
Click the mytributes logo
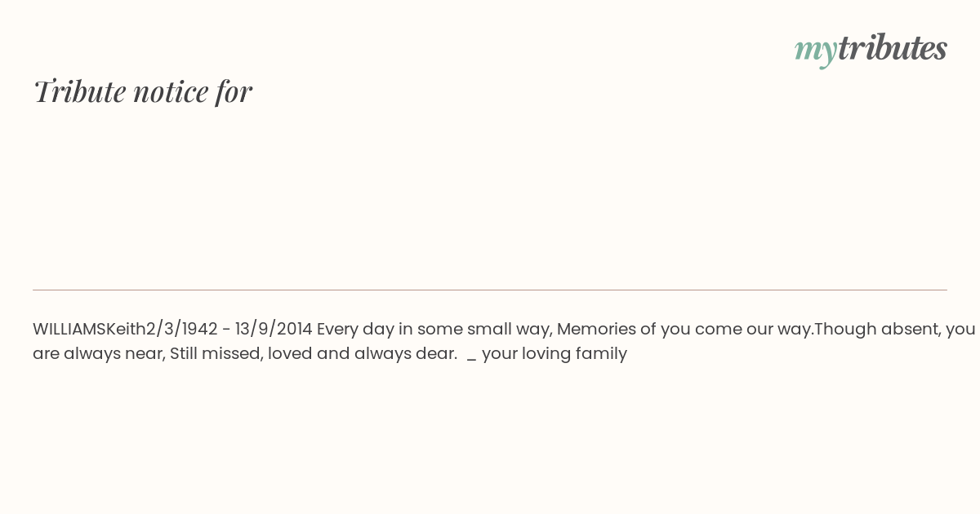[871, 49]
